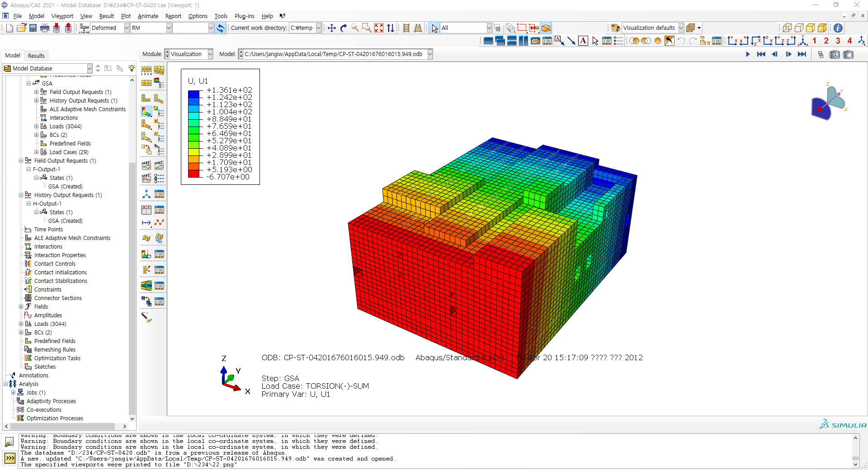Jump to last frame button
The image size is (868, 470).
click(802, 55)
